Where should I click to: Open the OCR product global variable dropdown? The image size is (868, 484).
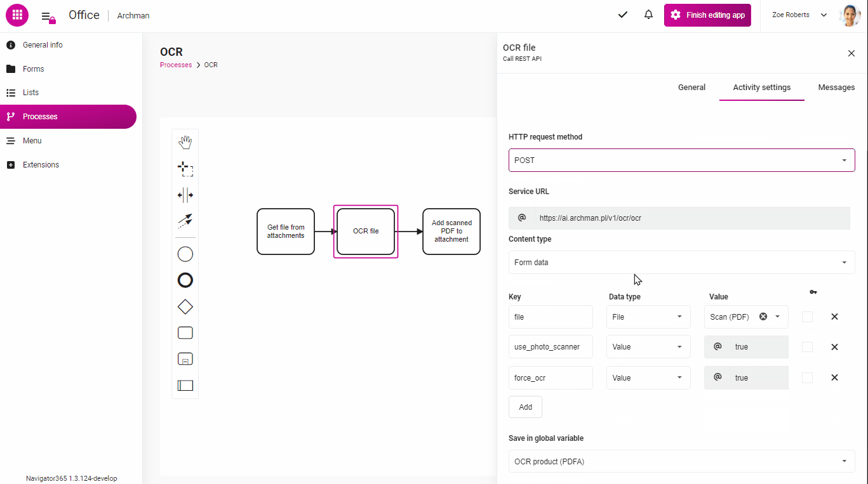click(681, 462)
